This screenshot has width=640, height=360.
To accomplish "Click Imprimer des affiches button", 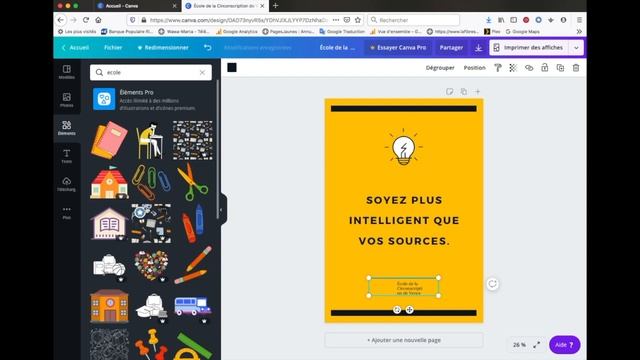I will [529, 48].
